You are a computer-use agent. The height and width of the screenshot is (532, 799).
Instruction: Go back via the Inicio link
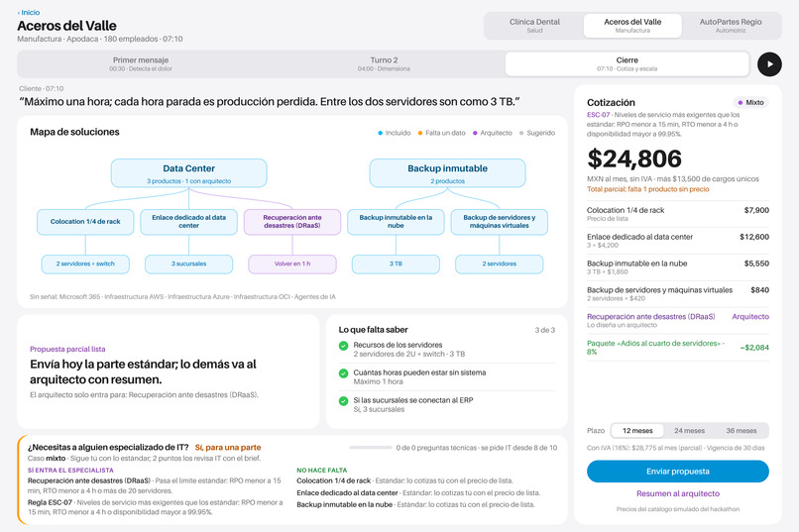tap(29, 12)
